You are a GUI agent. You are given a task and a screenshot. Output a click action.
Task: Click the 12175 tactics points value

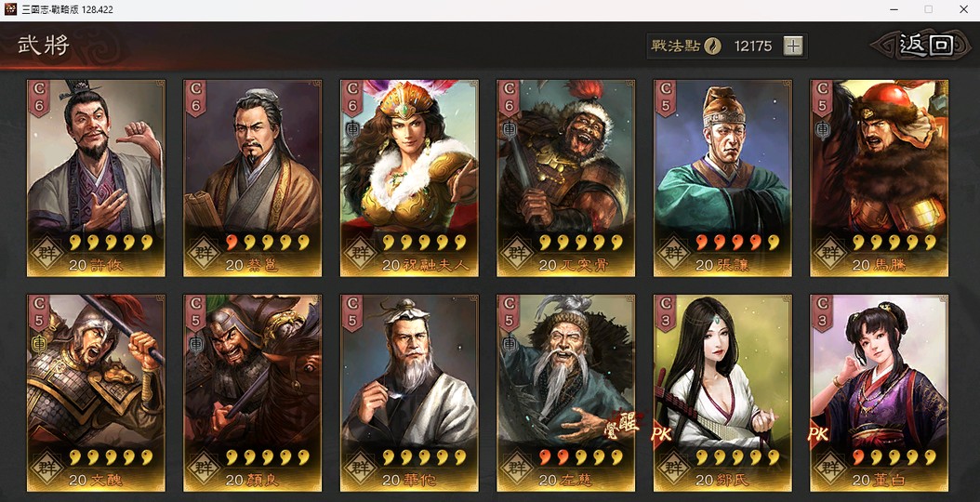pos(752,46)
